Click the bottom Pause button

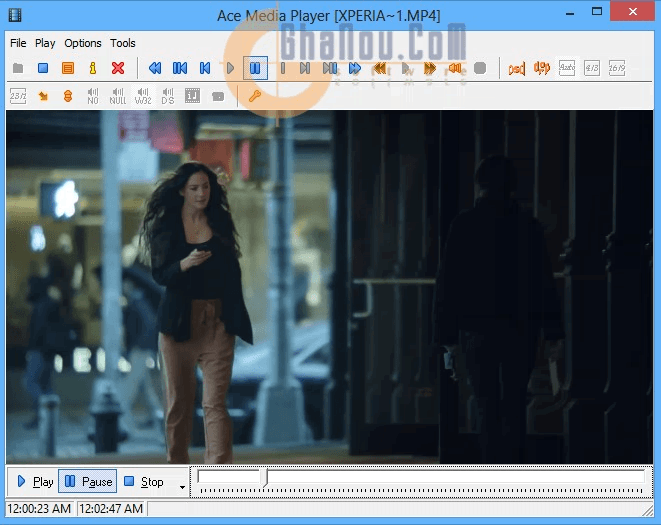coord(88,481)
